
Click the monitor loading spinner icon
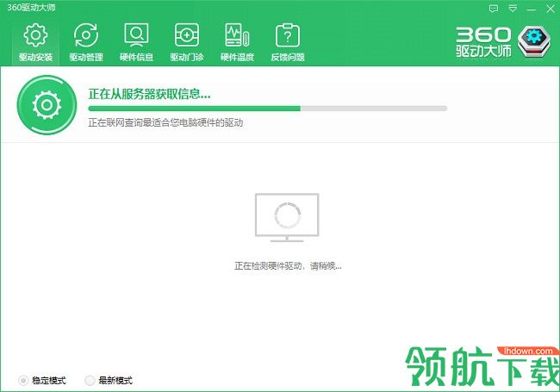[287, 217]
